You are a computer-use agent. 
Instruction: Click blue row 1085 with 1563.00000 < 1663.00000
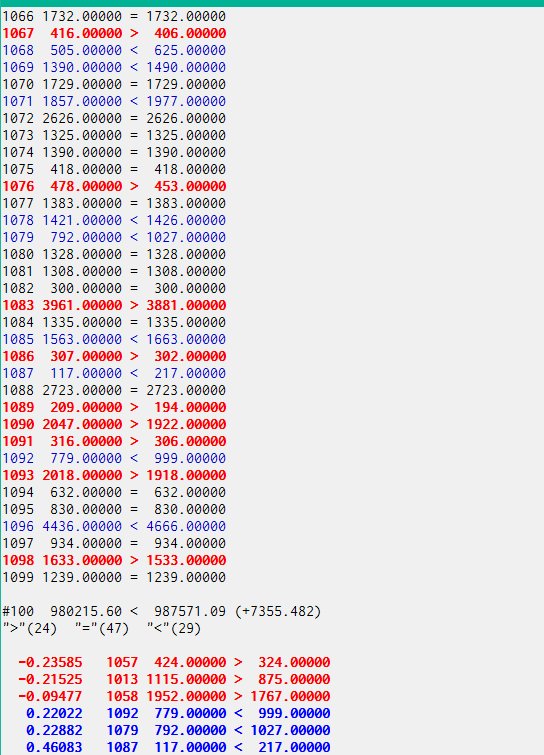(114, 339)
